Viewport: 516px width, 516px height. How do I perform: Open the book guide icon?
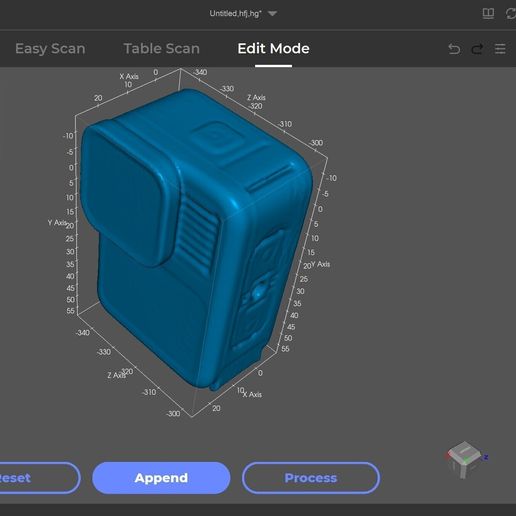[488, 13]
